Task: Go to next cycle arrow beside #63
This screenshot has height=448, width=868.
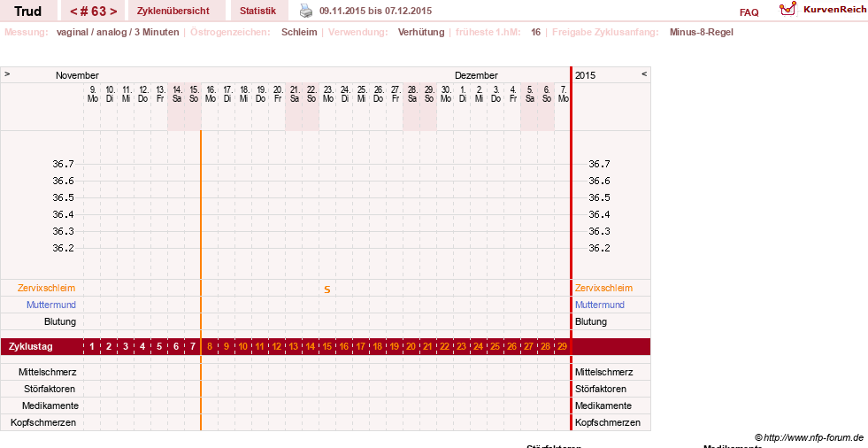Action: coord(113,12)
